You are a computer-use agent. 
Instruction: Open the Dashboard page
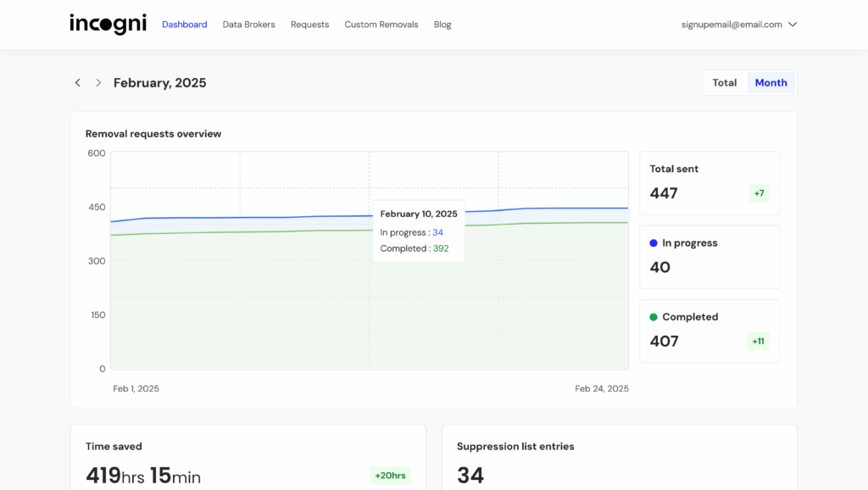pos(184,25)
